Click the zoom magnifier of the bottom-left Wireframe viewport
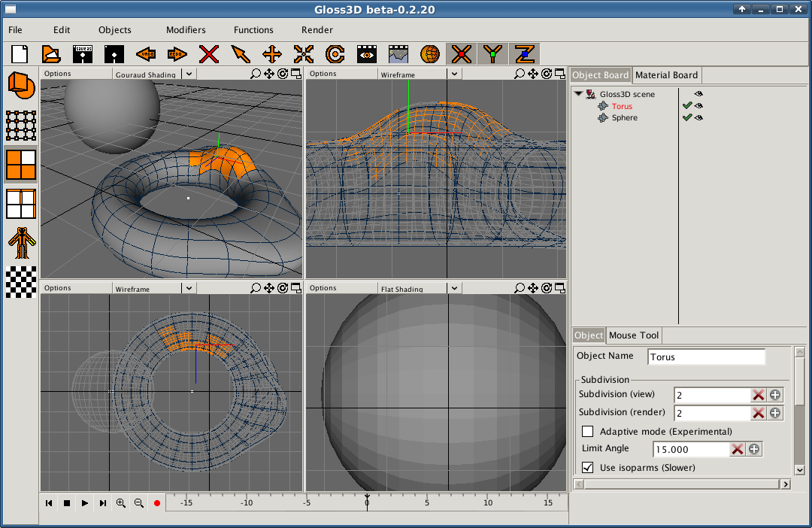Image resolution: width=812 pixels, height=528 pixels. point(256,288)
